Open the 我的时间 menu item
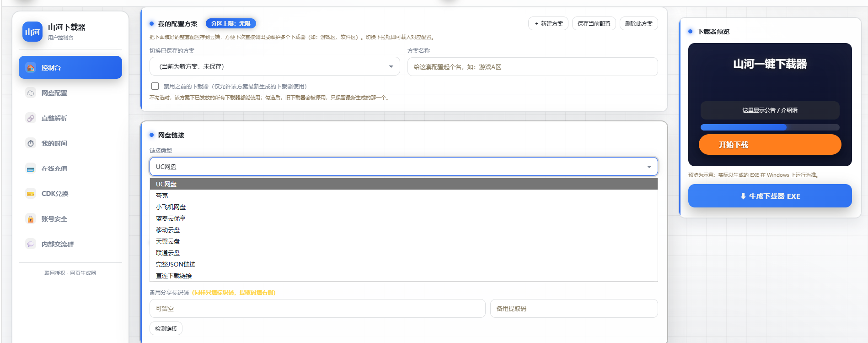Image resolution: width=868 pixels, height=343 pixels. [x=70, y=143]
